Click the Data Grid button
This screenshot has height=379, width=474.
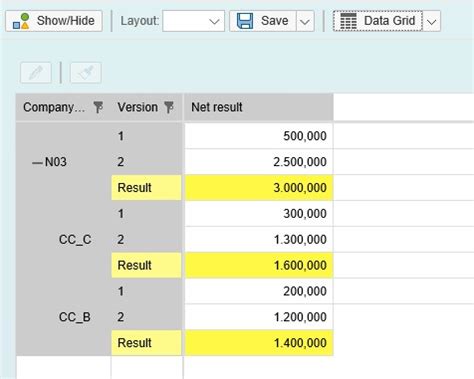click(378, 21)
